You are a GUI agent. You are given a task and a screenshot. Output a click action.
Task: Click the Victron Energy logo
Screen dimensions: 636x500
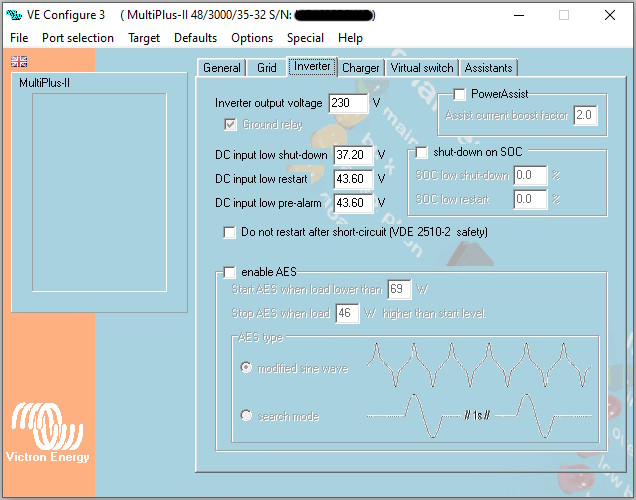[x=48, y=433]
